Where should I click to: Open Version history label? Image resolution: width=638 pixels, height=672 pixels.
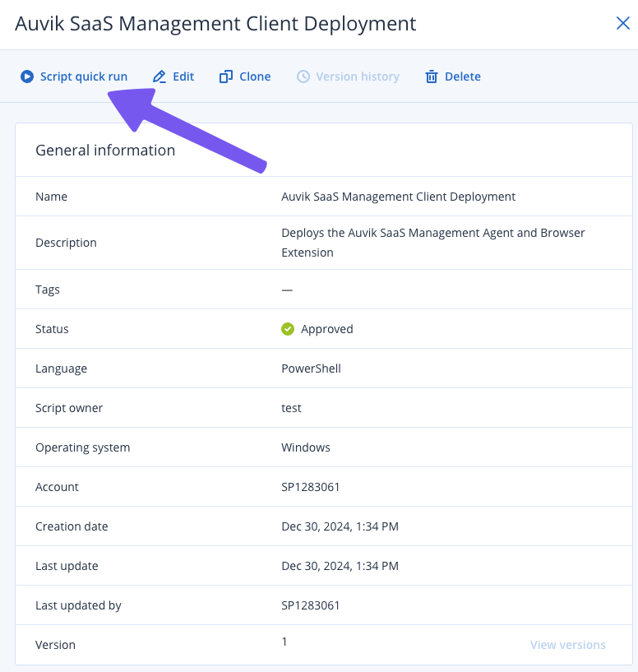(x=358, y=76)
